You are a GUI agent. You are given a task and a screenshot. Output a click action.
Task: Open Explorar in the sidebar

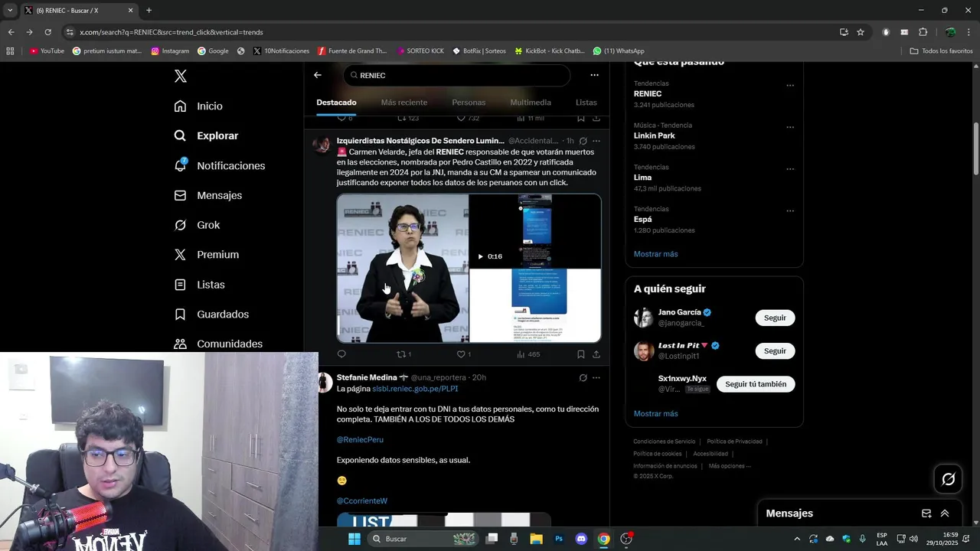(x=206, y=135)
